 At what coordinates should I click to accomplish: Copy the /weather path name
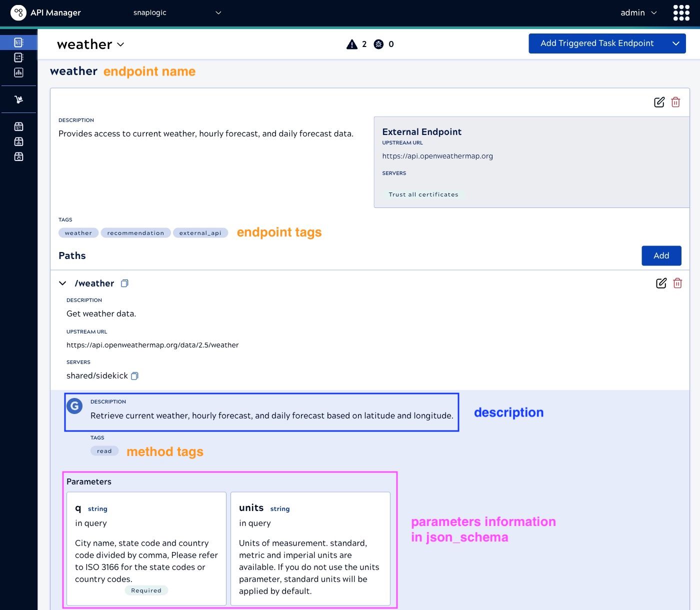click(x=124, y=283)
